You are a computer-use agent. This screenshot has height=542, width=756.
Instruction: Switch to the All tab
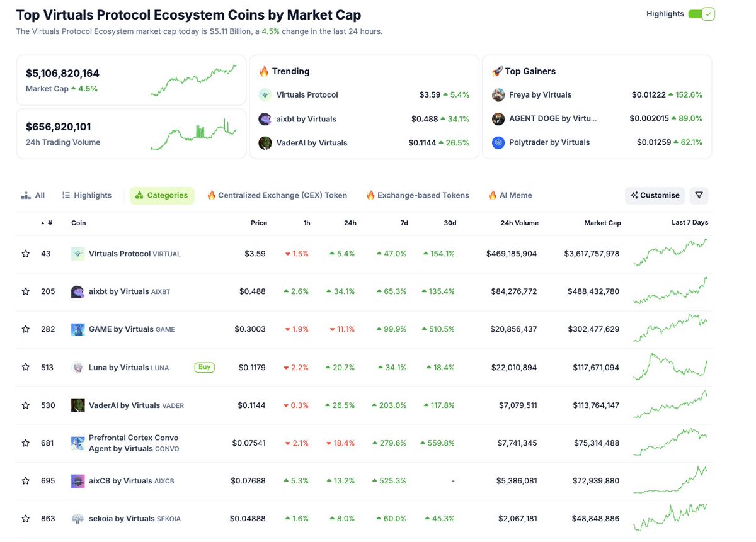point(33,195)
